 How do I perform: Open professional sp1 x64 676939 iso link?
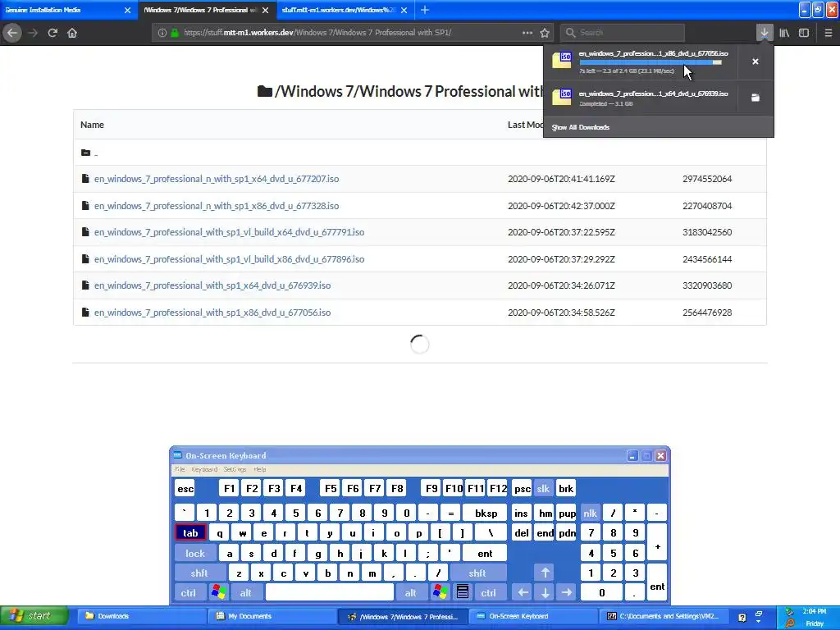click(212, 285)
